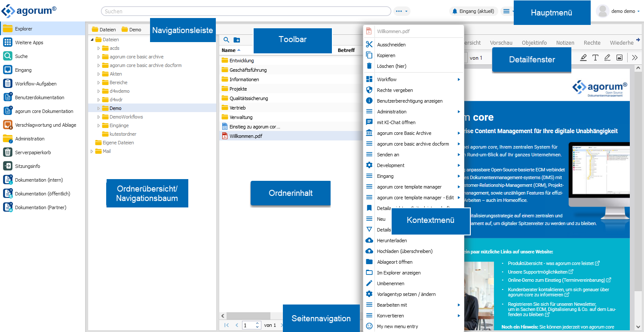The width and height of the screenshot is (644, 332).
Task: Switch to the Rechte detail tab
Action: coord(592,43)
